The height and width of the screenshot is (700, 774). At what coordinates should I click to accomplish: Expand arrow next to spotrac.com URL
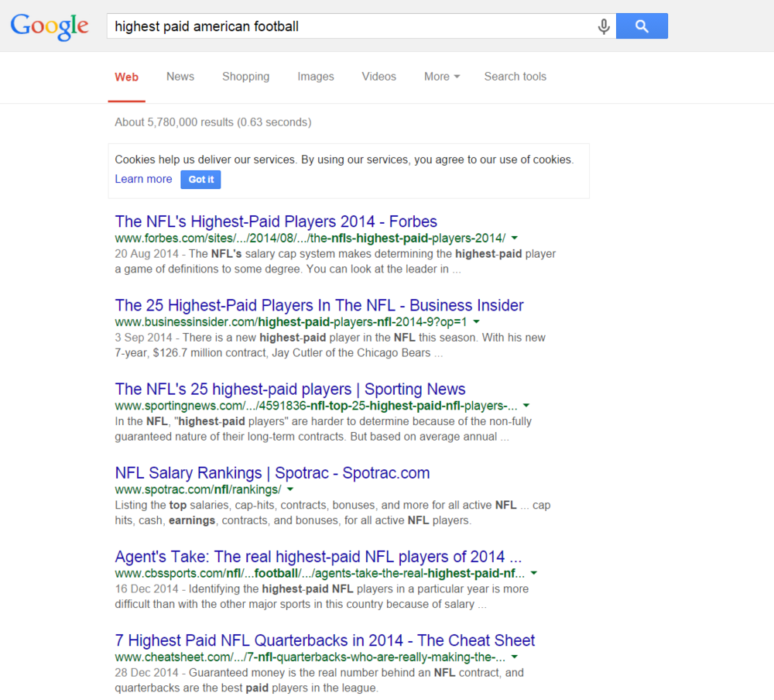coord(290,489)
